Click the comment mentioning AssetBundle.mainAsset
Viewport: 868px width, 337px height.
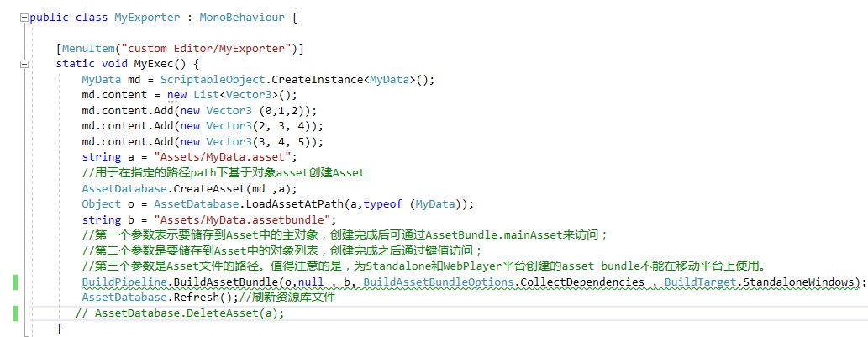(x=345, y=234)
